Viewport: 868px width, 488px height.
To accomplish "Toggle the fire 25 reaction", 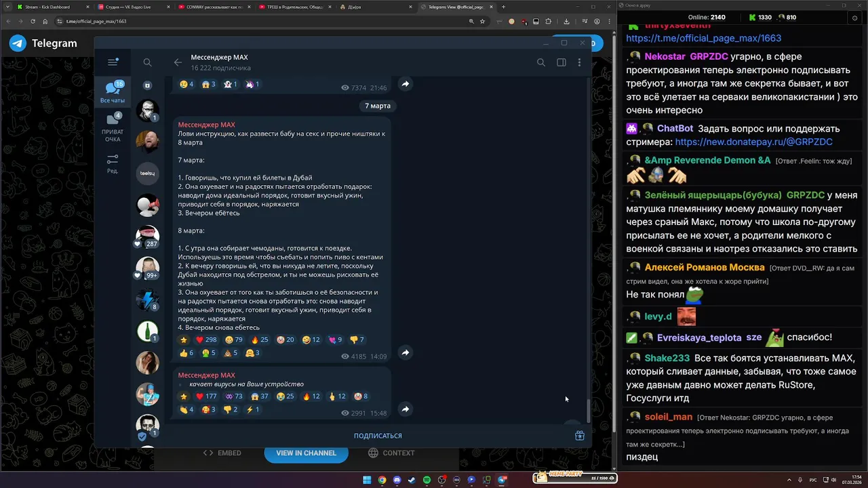I will coord(260,340).
